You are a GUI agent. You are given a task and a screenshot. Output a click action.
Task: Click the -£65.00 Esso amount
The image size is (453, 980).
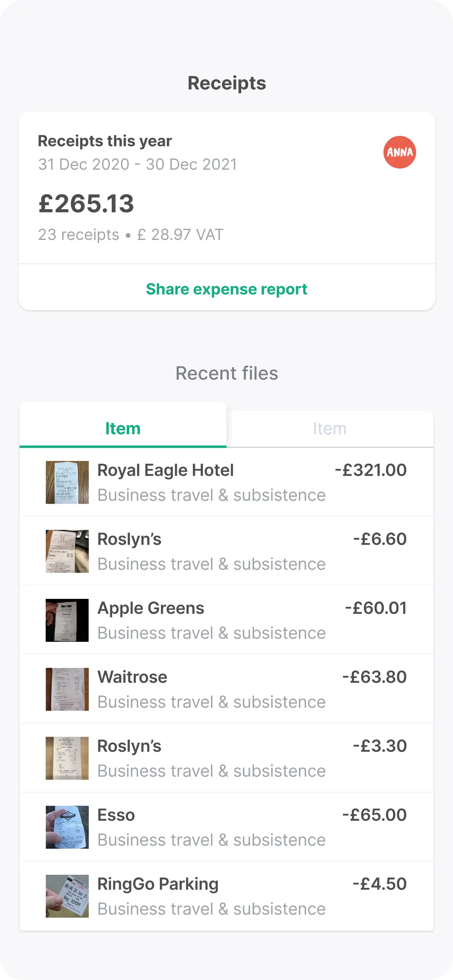pyautogui.click(x=374, y=815)
